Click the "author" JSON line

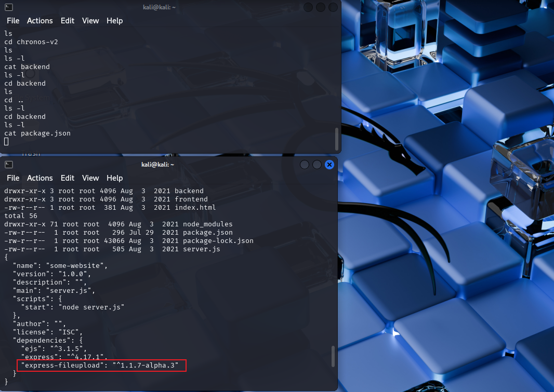(x=39, y=323)
